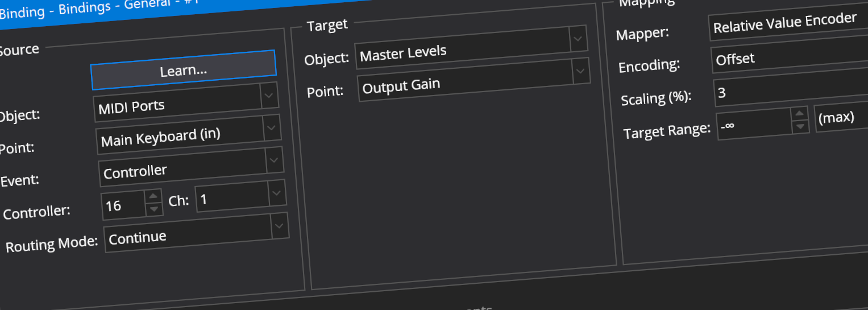The width and height of the screenshot is (868, 310).
Task: Click the Learn... button
Action: pos(183,71)
